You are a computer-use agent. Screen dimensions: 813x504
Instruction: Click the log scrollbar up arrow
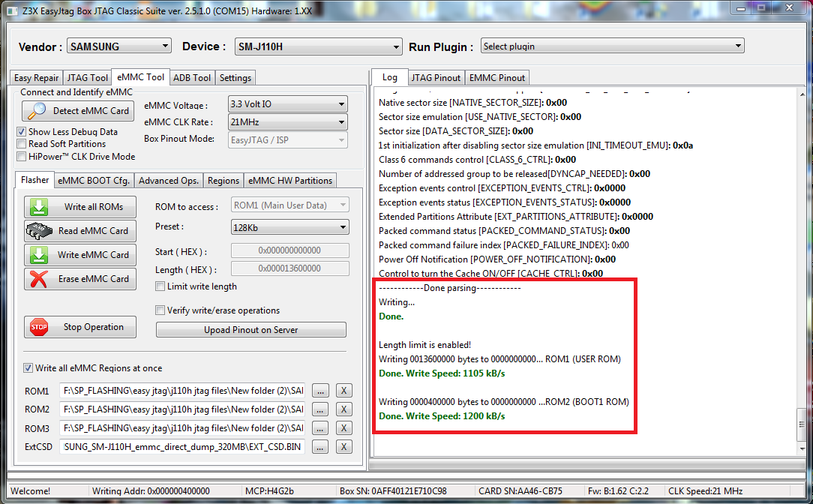point(802,94)
